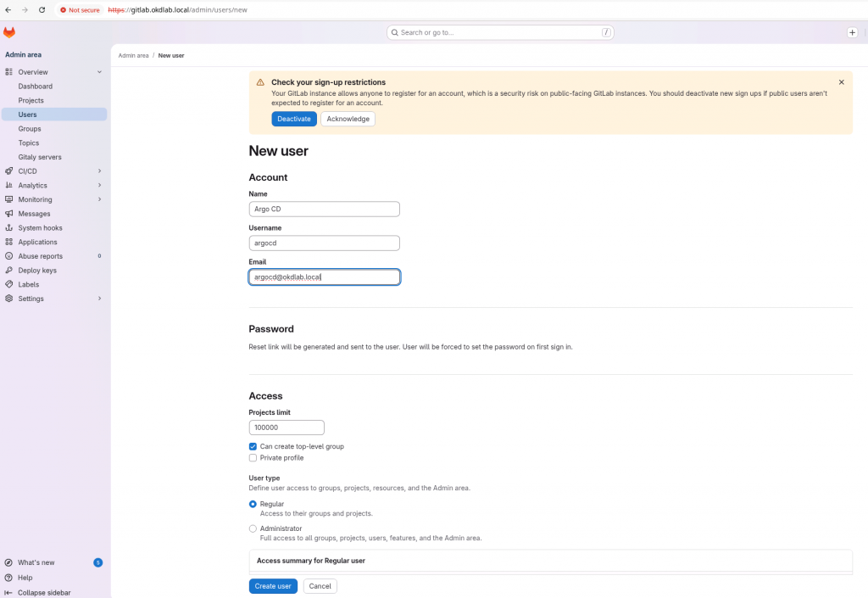The width and height of the screenshot is (868, 598).
Task: Go to Dashboard in the Overview menu
Action: click(x=35, y=87)
